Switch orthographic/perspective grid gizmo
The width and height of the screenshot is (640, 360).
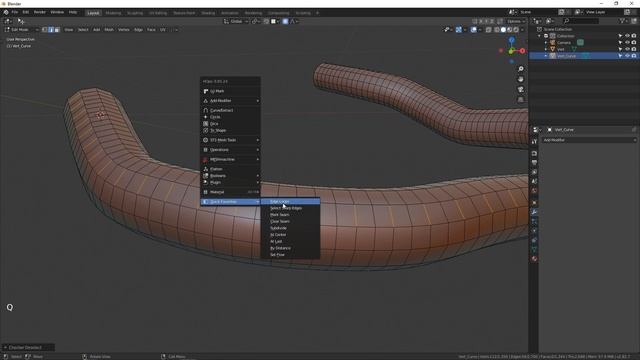[x=520, y=100]
